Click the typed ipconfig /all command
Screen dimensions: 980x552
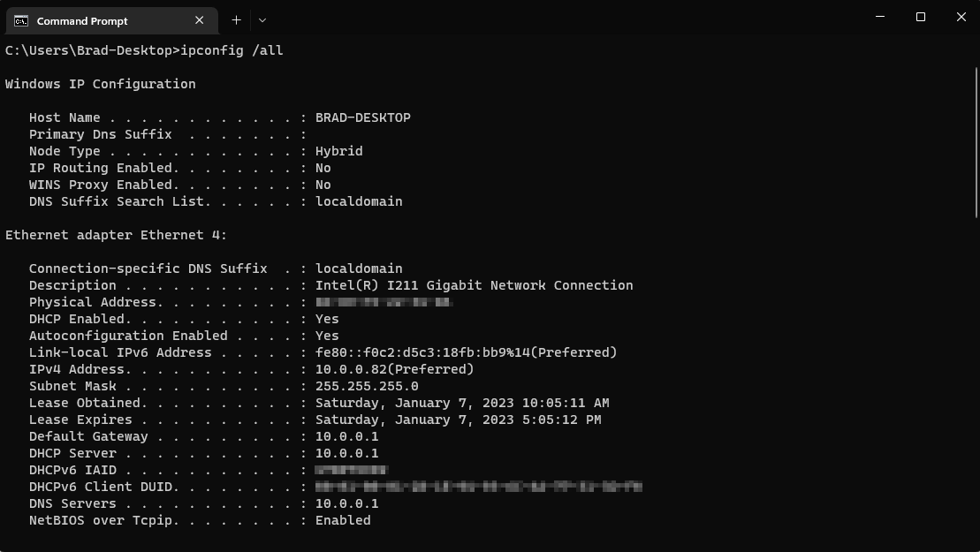[232, 50]
